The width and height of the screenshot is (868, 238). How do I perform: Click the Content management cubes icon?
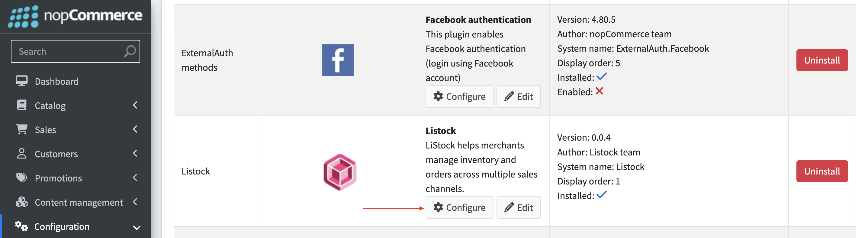[x=21, y=202]
